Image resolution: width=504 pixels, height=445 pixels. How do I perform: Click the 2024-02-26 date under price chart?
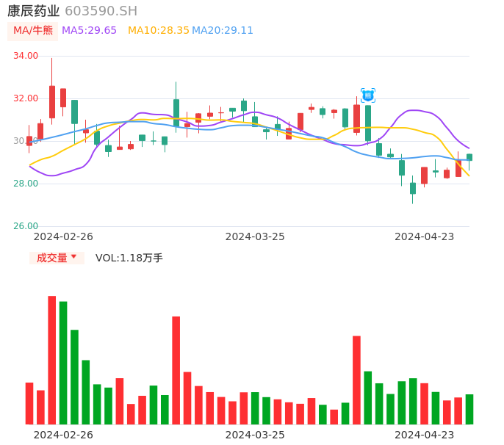point(64,236)
